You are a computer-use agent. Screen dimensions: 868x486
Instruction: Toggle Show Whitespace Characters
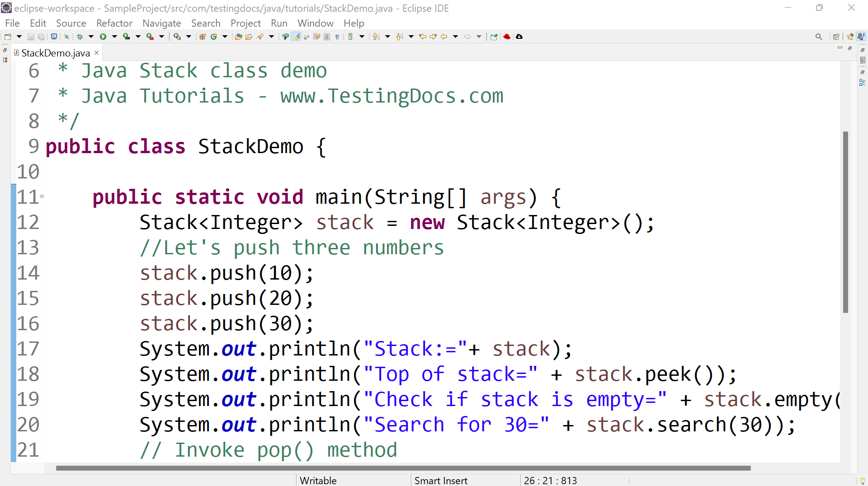(x=337, y=37)
